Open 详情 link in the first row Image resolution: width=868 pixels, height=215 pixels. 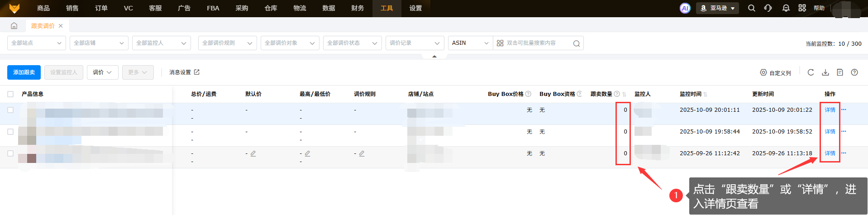click(830, 110)
